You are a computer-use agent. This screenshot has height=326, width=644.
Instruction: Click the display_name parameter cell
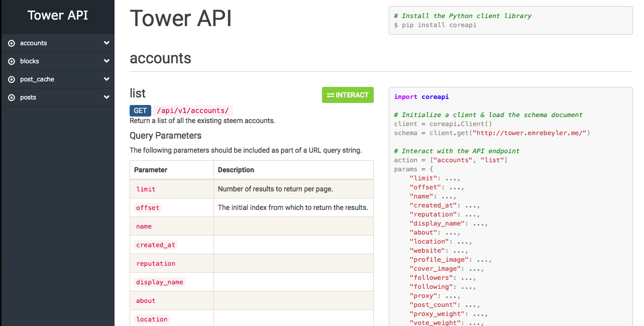[x=172, y=282]
